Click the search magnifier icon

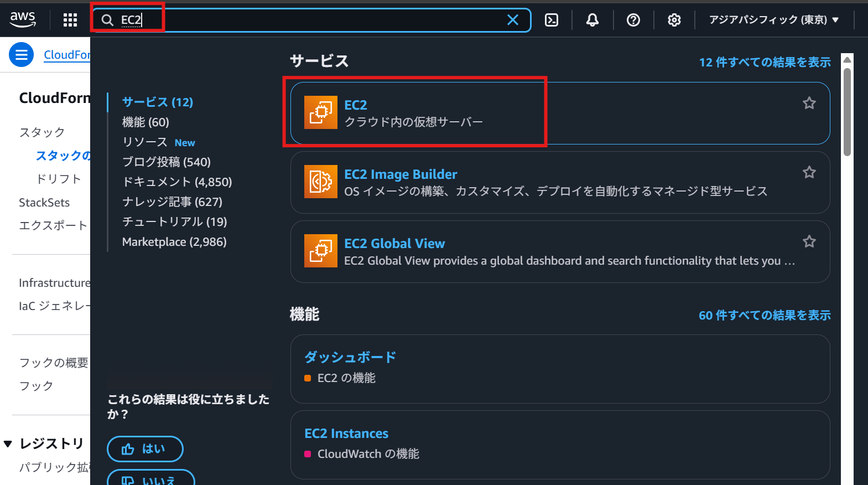tap(107, 20)
